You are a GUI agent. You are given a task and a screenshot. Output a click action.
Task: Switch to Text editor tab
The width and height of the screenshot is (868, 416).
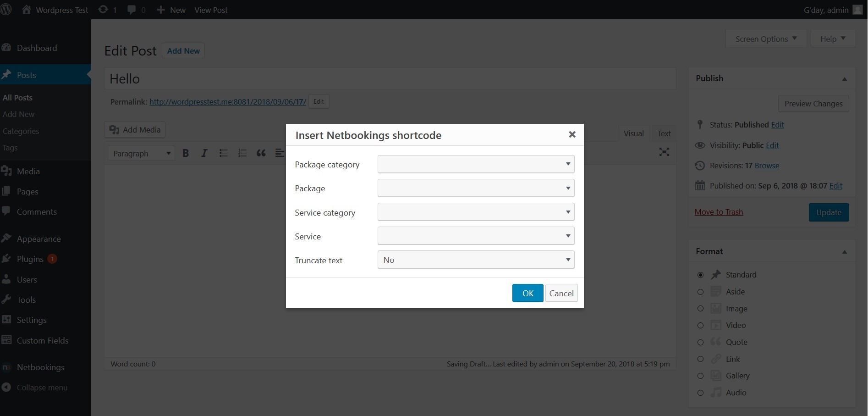coord(664,133)
